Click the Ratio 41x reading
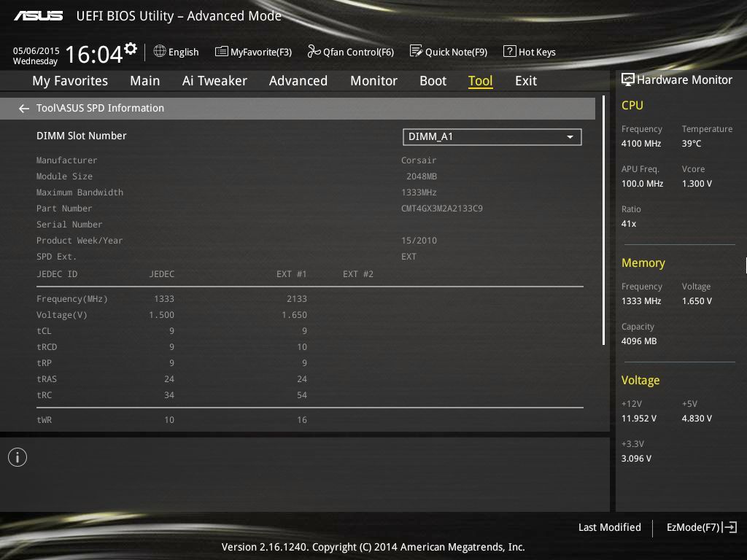The height and width of the screenshot is (560, 747). pyautogui.click(x=628, y=223)
